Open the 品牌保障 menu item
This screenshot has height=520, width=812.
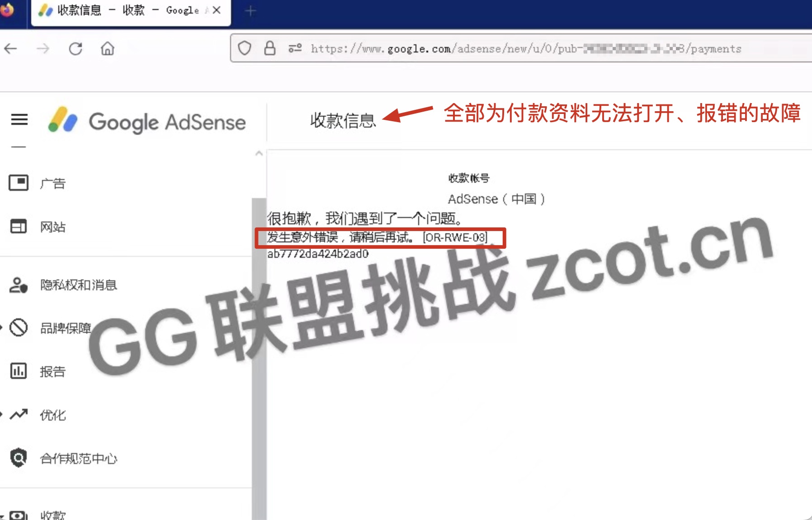coord(66,328)
